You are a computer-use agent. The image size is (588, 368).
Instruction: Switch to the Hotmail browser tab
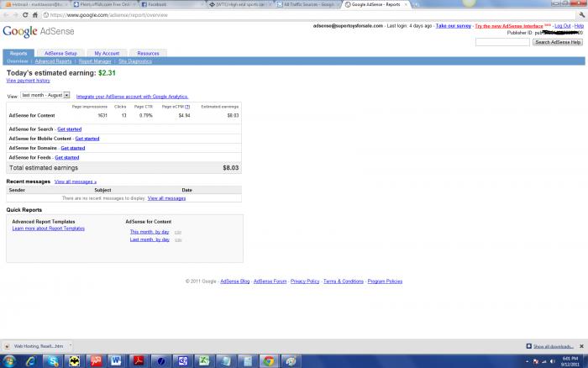point(35,4)
